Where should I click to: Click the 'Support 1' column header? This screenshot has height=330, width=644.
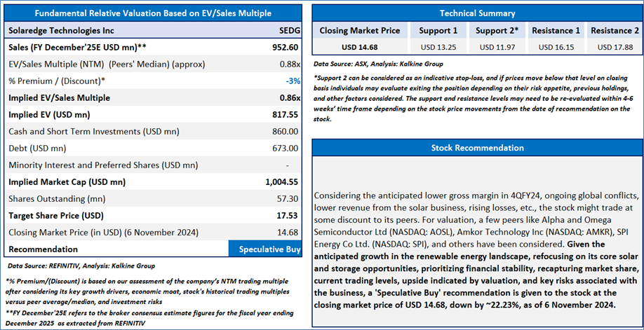pos(438,30)
